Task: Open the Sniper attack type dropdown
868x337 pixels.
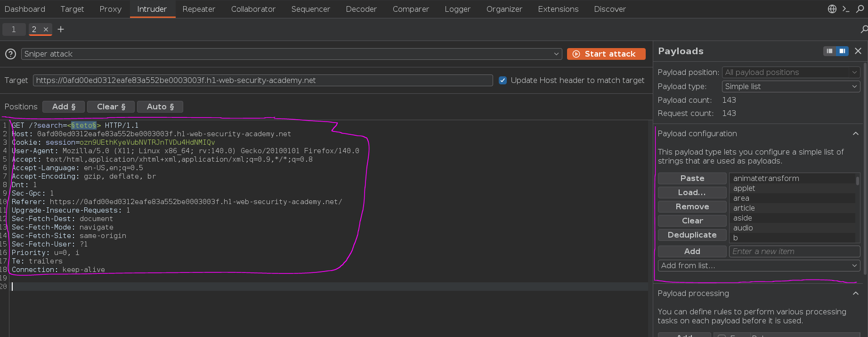Action: click(x=292, y=54)
